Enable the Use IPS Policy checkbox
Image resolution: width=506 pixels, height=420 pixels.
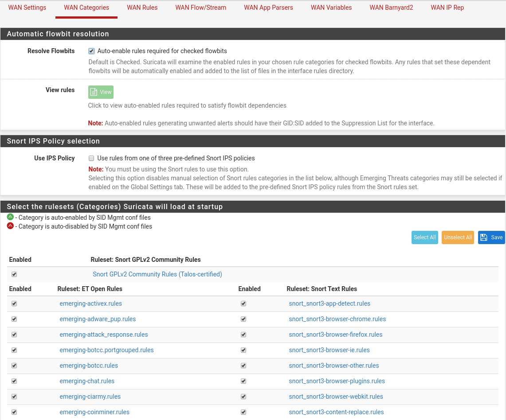pyautogui.click(x=91, y=158)
